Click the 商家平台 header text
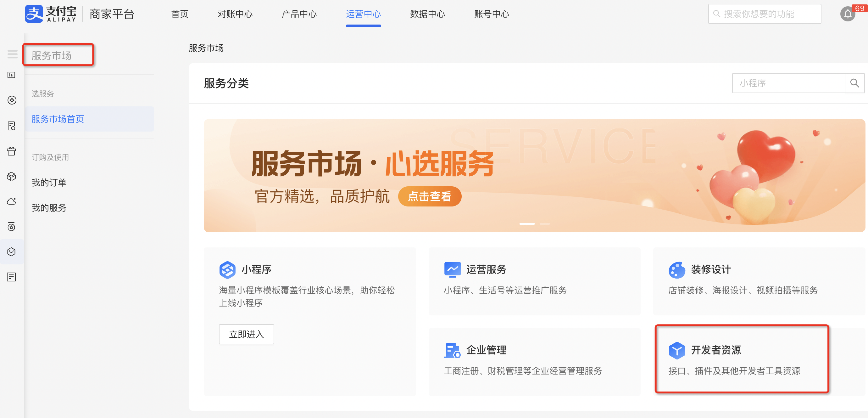Image resolution: width=868 pixels, height=418 pixels. tap(112, 14)
